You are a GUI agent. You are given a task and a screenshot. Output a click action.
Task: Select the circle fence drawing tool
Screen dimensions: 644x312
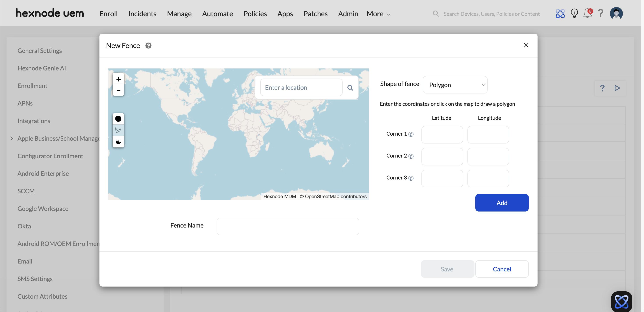(118, 119)
